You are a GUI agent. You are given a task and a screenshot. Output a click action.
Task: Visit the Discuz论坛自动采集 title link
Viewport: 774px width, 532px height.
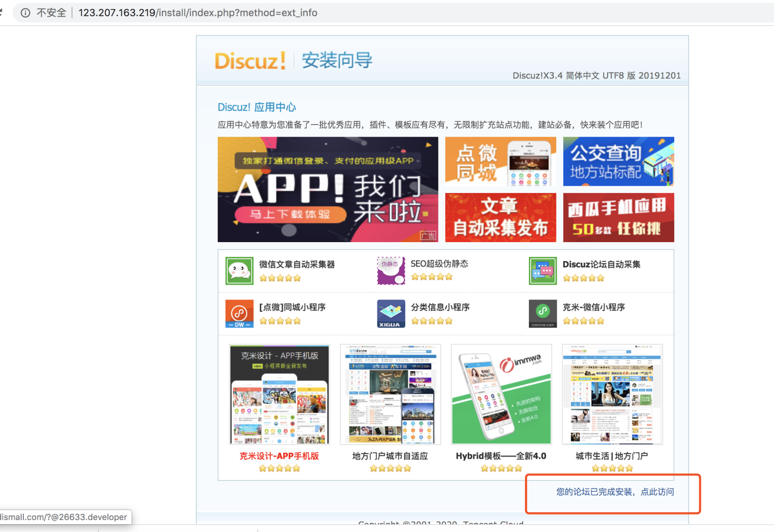(602, 264)
